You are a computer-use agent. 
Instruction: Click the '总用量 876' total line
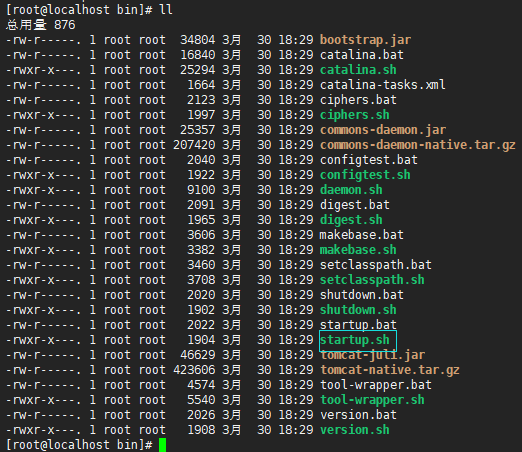41,25
